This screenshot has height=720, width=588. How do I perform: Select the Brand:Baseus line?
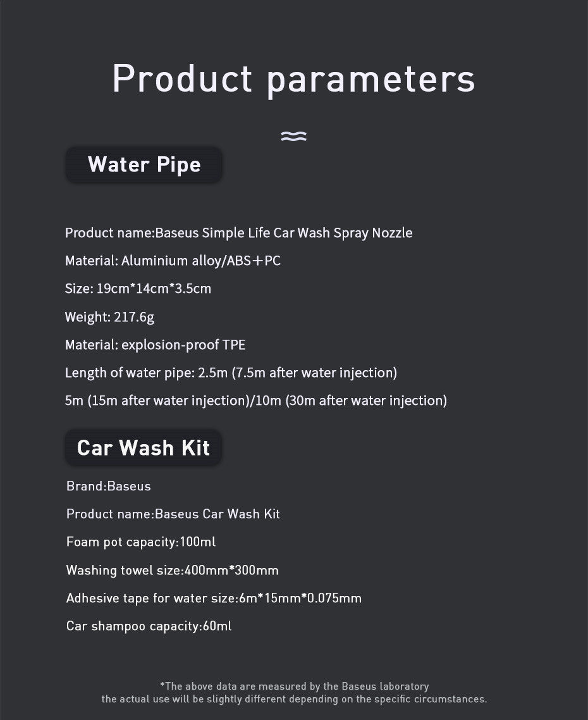(109, 486)
